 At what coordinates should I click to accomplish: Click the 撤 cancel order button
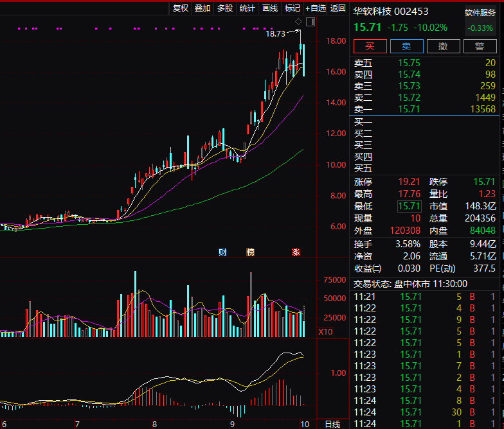tap(443, 46)
